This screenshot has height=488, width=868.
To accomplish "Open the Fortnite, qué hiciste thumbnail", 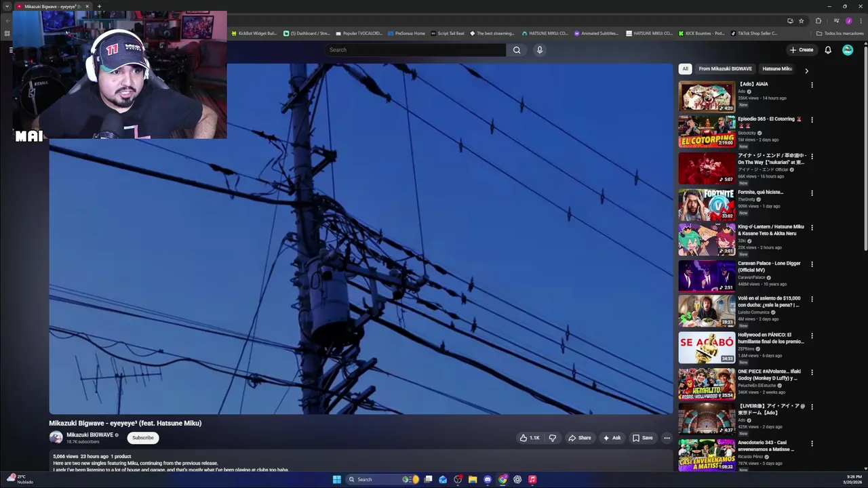I will point(707,205).
